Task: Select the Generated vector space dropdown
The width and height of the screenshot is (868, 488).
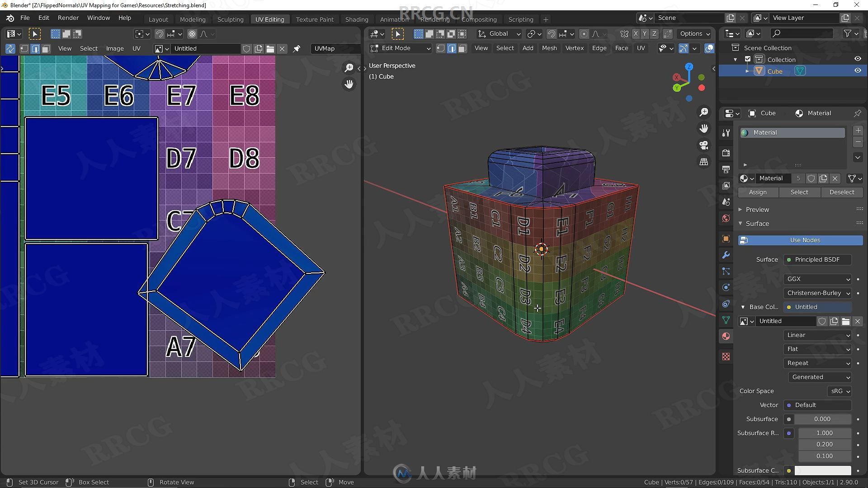Action: (819, 376)
